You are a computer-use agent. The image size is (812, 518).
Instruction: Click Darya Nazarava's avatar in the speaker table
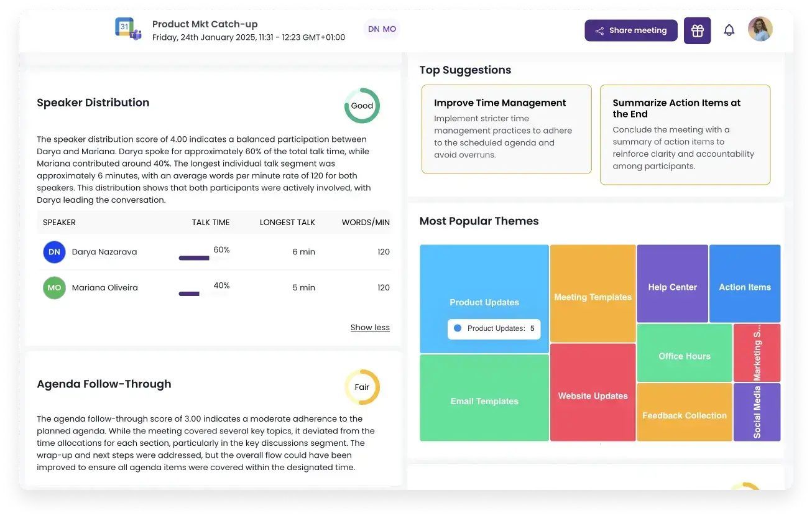click(54, 252)
